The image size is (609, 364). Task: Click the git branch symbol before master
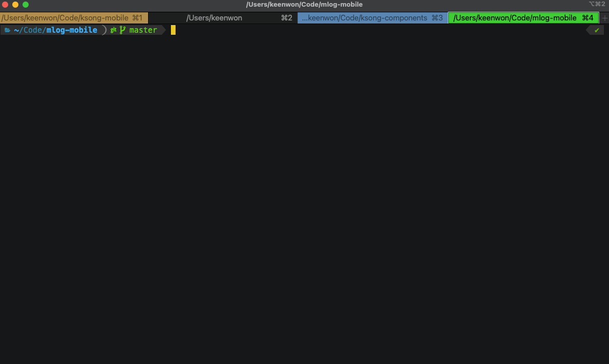point(122,30)
